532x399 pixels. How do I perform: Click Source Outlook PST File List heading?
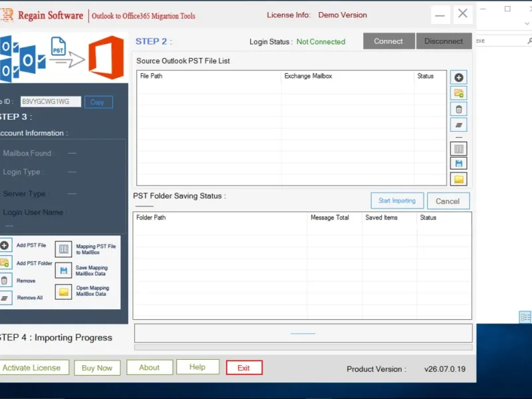[x=183, y=61]
